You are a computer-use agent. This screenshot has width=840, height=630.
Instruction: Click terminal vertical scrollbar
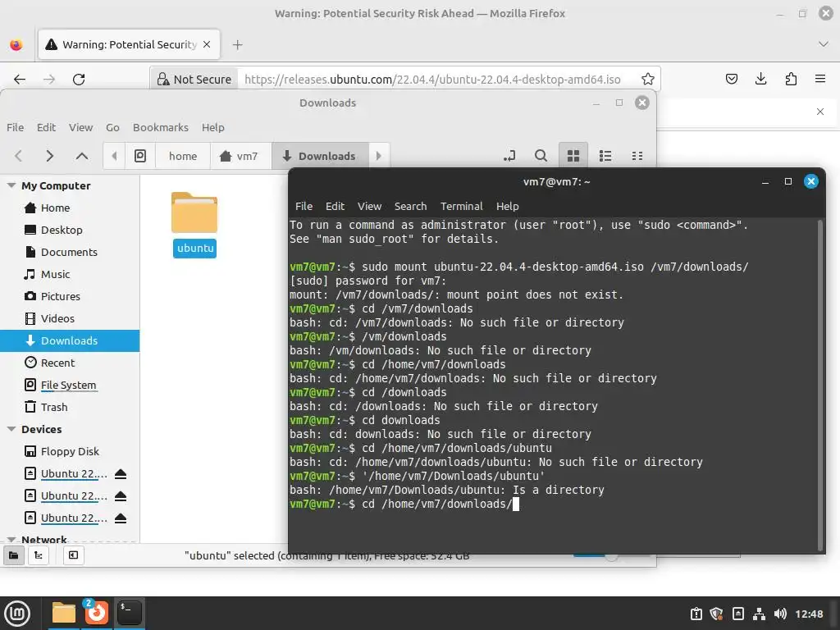(x=819, y=385)
